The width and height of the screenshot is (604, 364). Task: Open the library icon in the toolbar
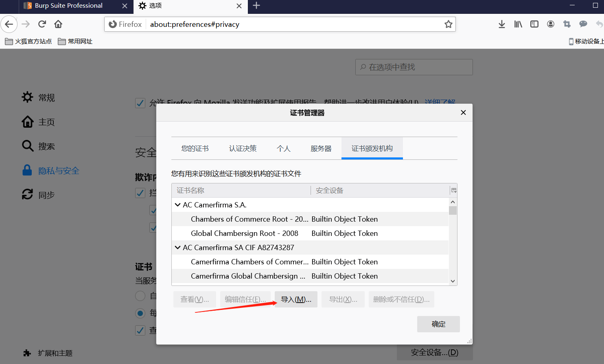(x=518, y=24)
